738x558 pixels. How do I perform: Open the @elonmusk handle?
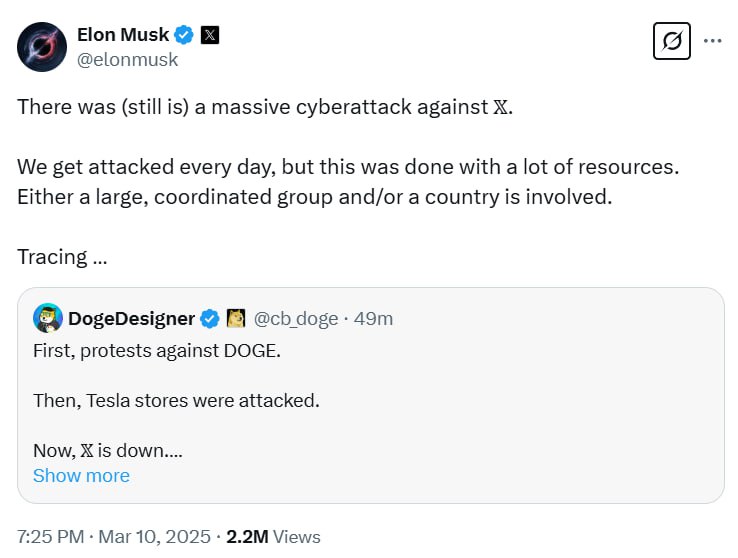tap(127, 60)
